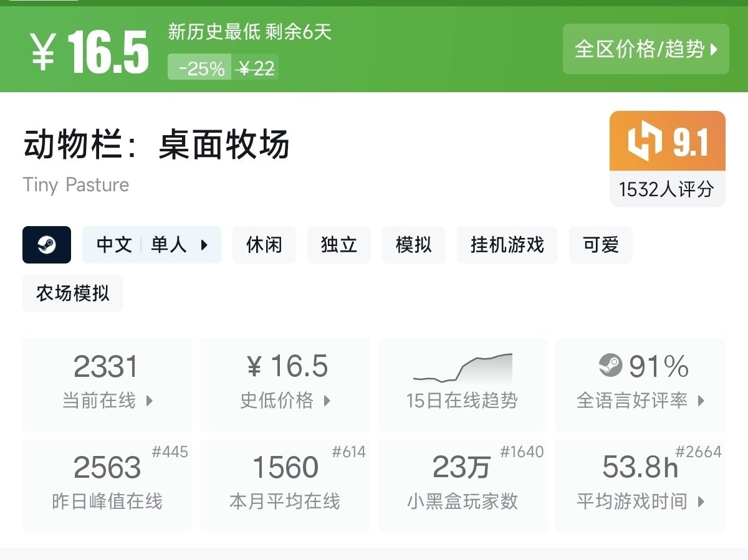Open 昨日峰值在线 stat card

click(107, 485)
